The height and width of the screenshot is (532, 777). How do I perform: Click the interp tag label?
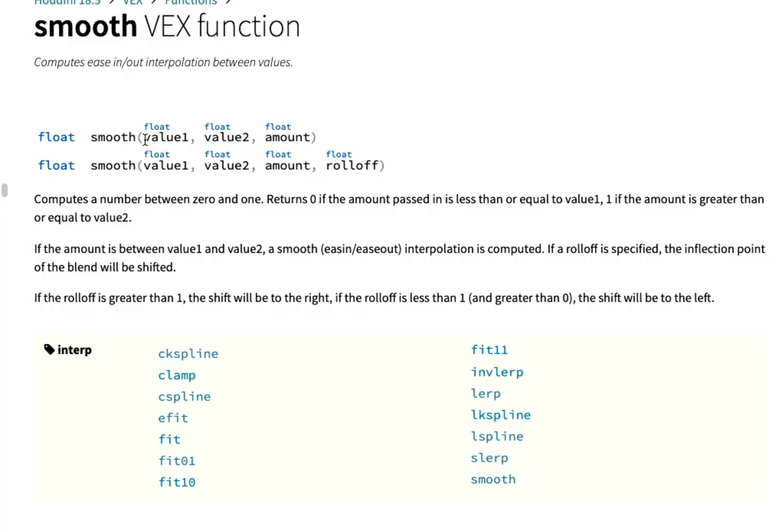(x=74, y=350)
